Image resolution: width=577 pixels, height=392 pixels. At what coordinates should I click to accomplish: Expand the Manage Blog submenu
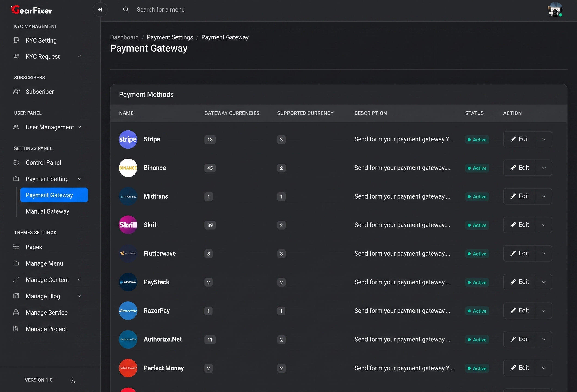point(79,296)
